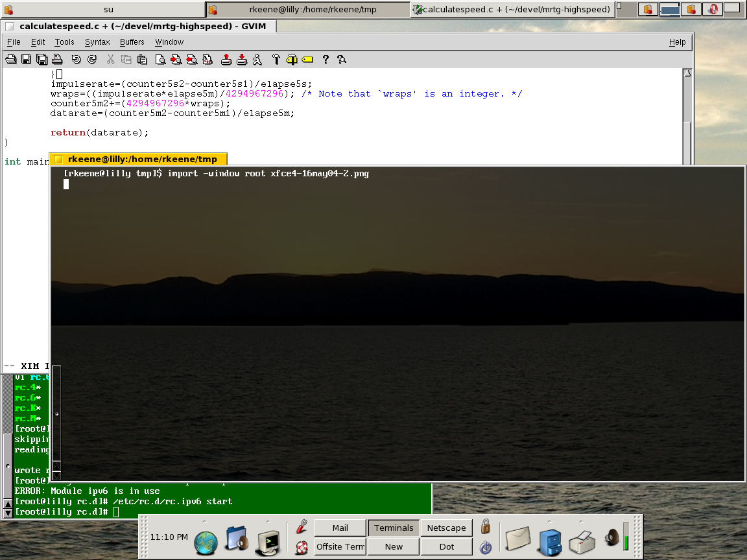Run script using the running man icon

point(257,60)
